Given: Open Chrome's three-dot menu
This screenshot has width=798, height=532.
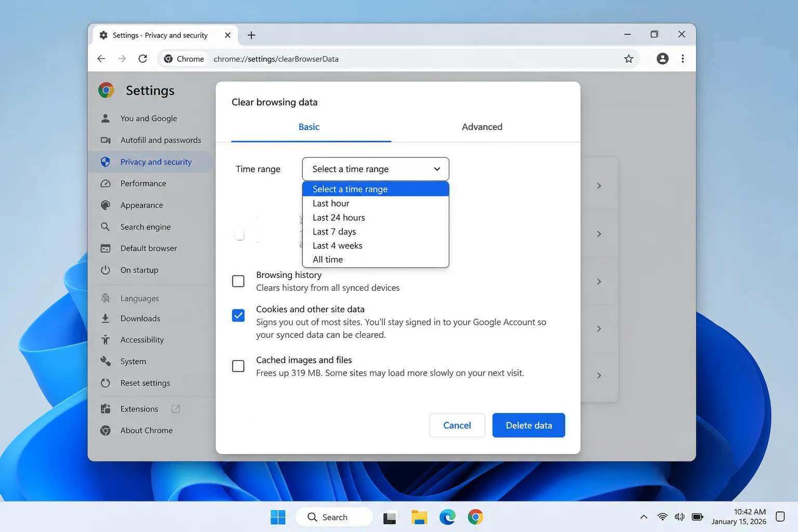Looking at the screenshot, I should 683,59.
